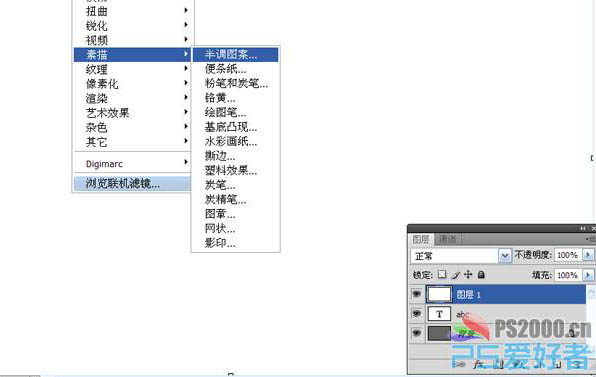Choose 网状... sketch filter
The width and height of the screenshot is (596, 377).
236,228
